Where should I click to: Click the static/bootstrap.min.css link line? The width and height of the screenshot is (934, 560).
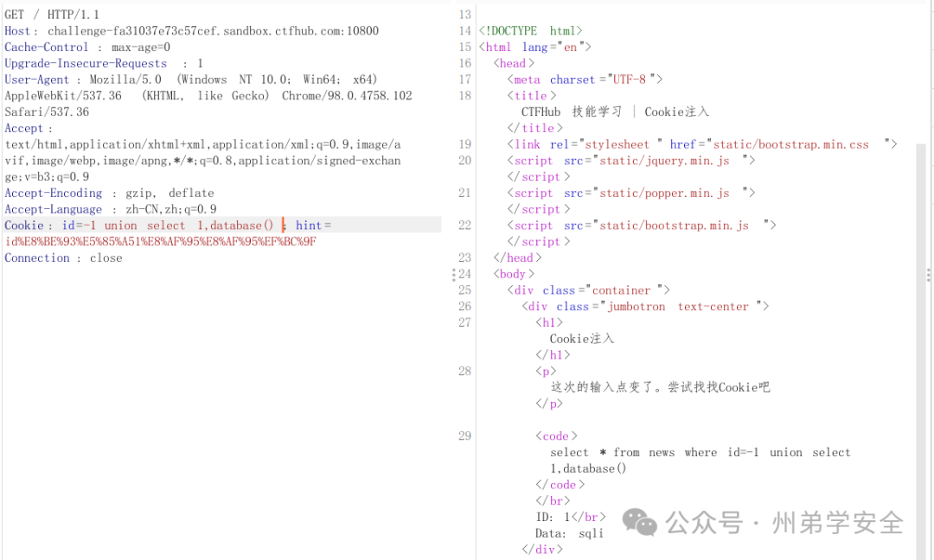click(x=701, y=144)
